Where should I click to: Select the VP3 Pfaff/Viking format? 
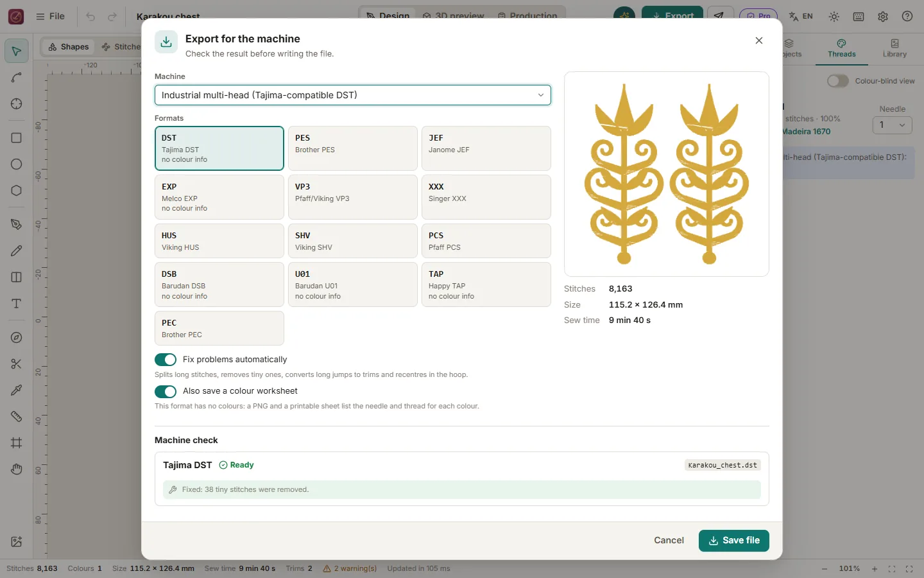(353, 197)
